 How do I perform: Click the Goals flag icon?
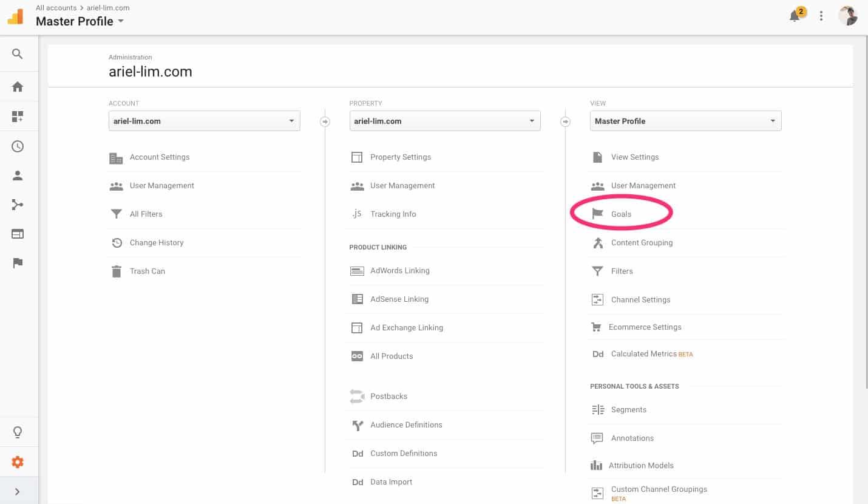pyautogui.click(x=598, y=214)
